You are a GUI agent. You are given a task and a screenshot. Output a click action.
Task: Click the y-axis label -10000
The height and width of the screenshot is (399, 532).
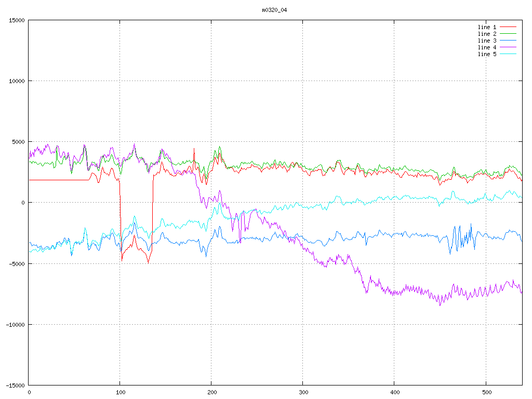[x=16, y=325]
